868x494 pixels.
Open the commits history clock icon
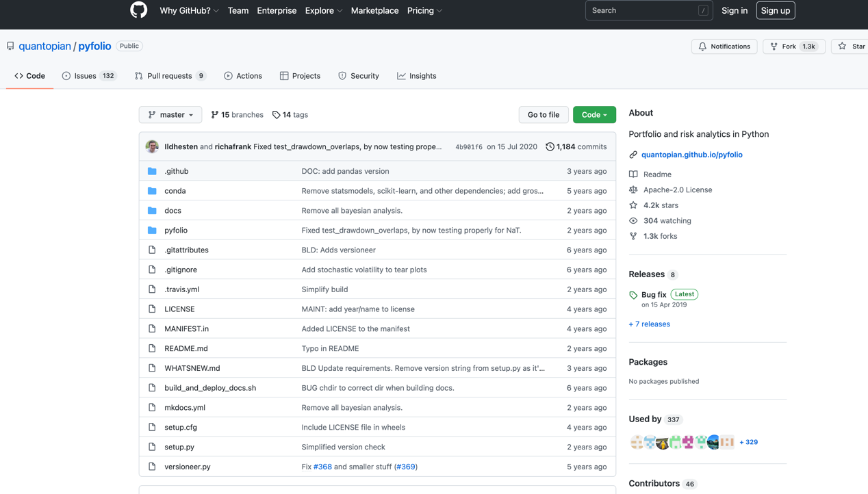[550, 146]
